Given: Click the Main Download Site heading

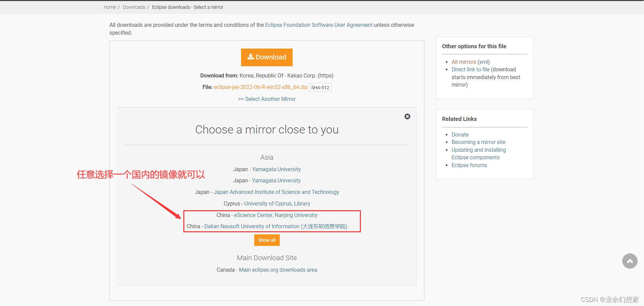Looking at the screenshot, I should (x=267, y=258).
